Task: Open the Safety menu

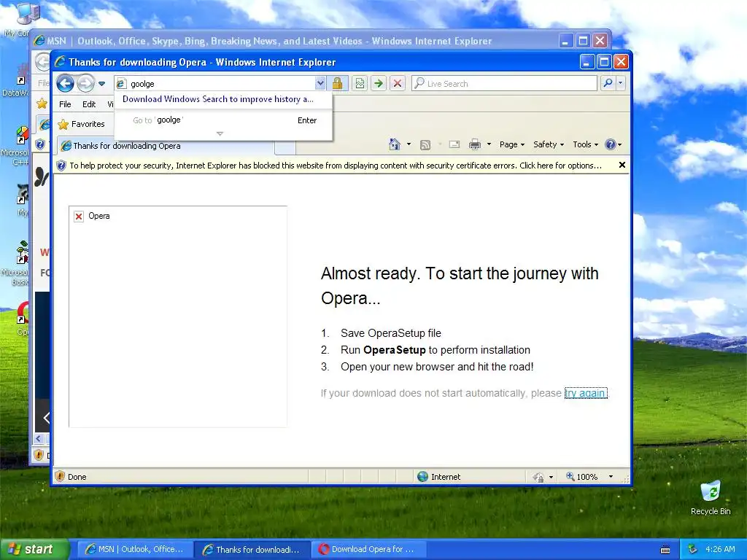Action: coord(549,144)
